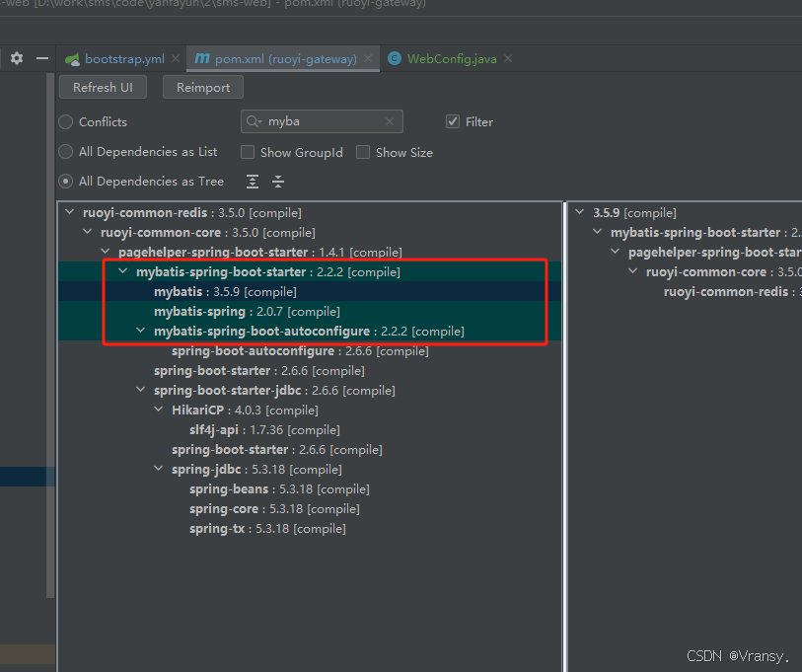
Task: Select All Dependencies as List view
Action: pos(64,152)
